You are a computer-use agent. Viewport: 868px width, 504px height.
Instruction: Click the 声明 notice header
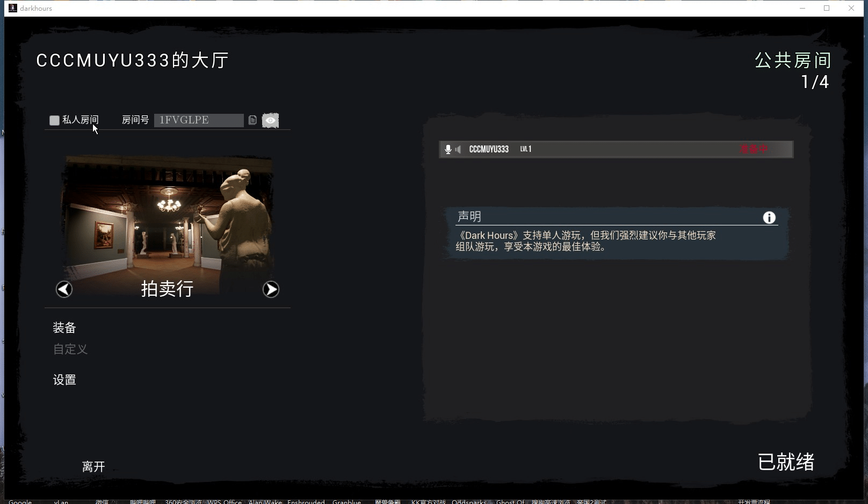pos(469,216)
